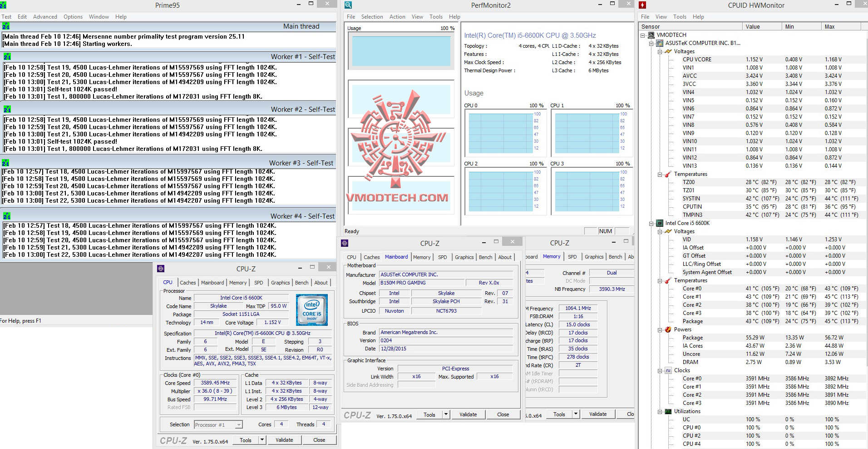Select the Usage thumbnail in PerfMonitor2 sidebar
The width and height of the screenshot is (868, 449).
(x=401, y=50)
